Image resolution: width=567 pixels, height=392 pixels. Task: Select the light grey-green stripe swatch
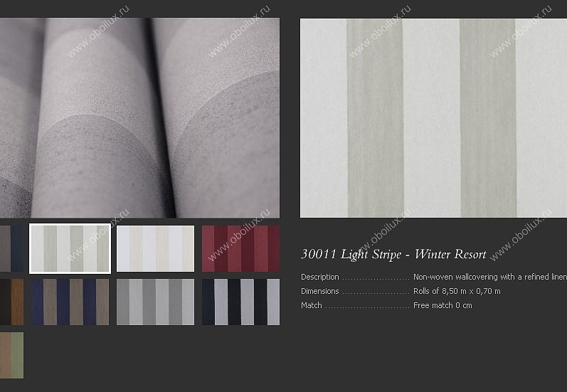tap(70, 248)
